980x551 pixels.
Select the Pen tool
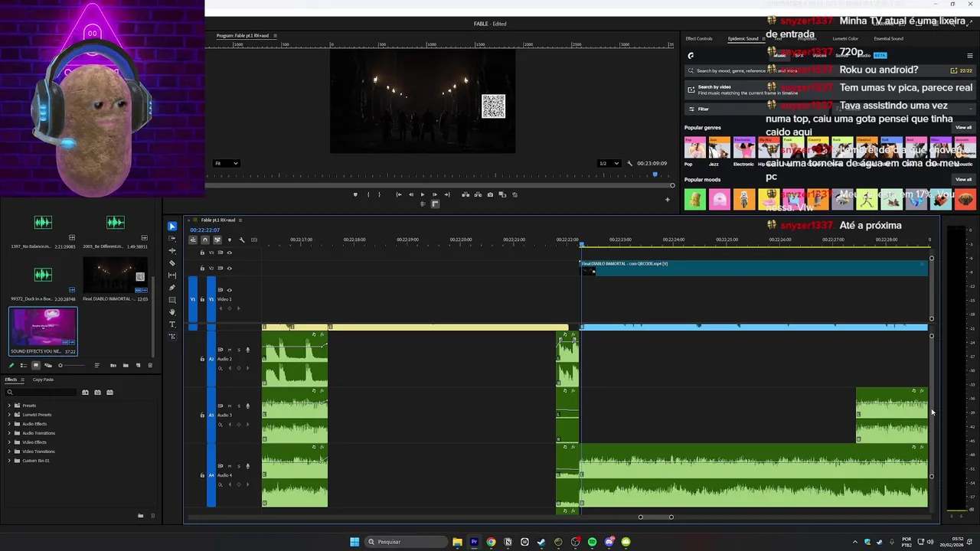[x=172, y=288]
